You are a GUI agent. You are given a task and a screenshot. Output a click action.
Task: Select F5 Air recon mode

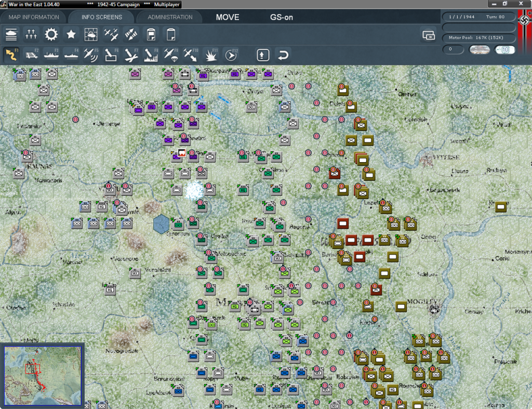(x=91, y=55)
